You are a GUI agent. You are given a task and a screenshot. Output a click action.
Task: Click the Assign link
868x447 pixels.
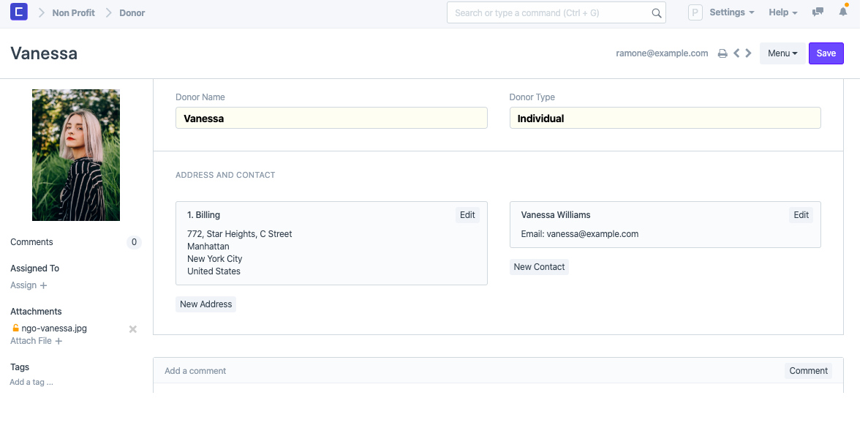[x=23, y=285]
